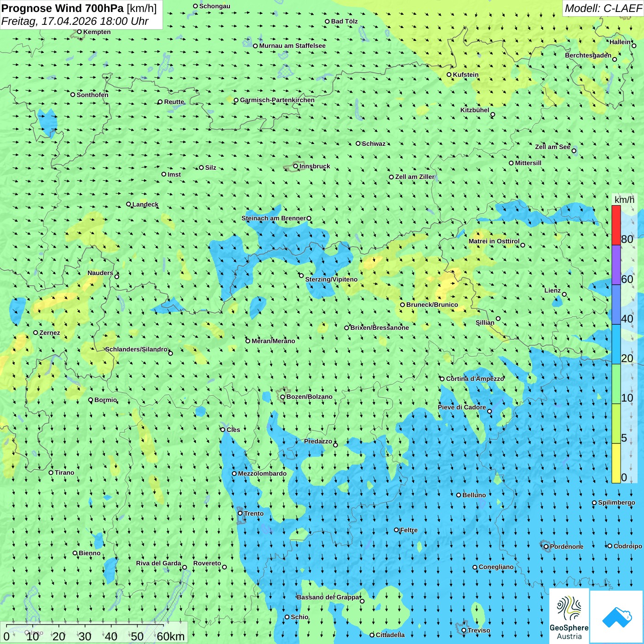Image resolution: width=644 pixels, height=644 pixels.
Task: Click the Zell am Ziller label
Action: point(415,177)
